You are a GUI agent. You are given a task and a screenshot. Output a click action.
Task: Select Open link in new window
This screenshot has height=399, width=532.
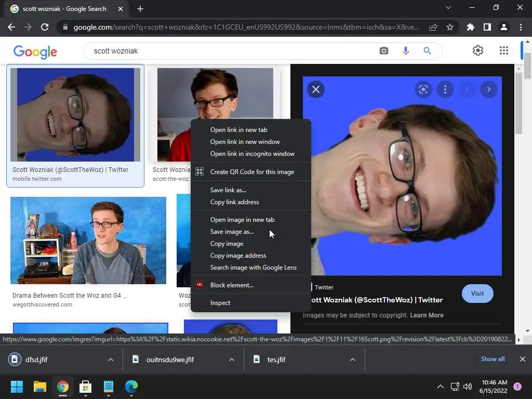251,141
